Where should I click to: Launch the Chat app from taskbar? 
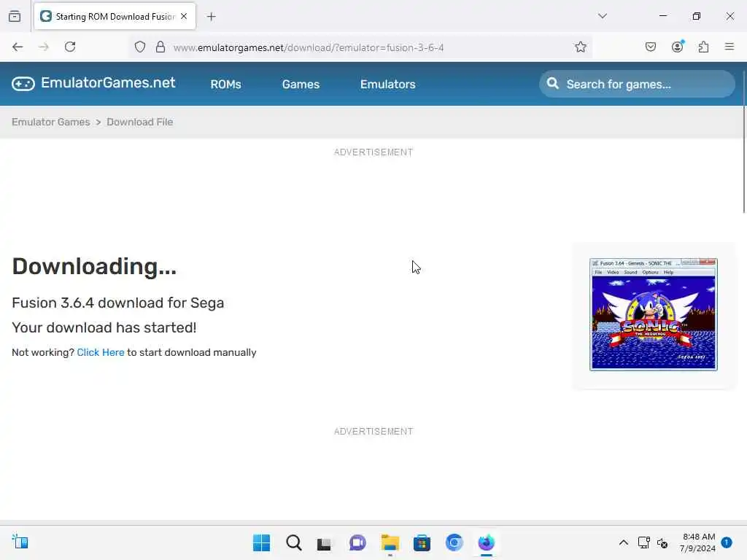point(357,542)
